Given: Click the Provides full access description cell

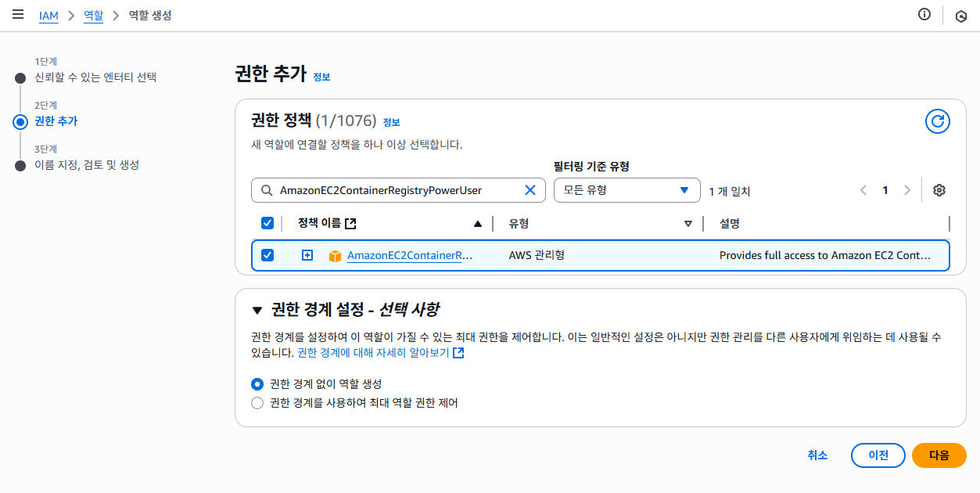Looking at the screenshot, I should click(825, 256).
